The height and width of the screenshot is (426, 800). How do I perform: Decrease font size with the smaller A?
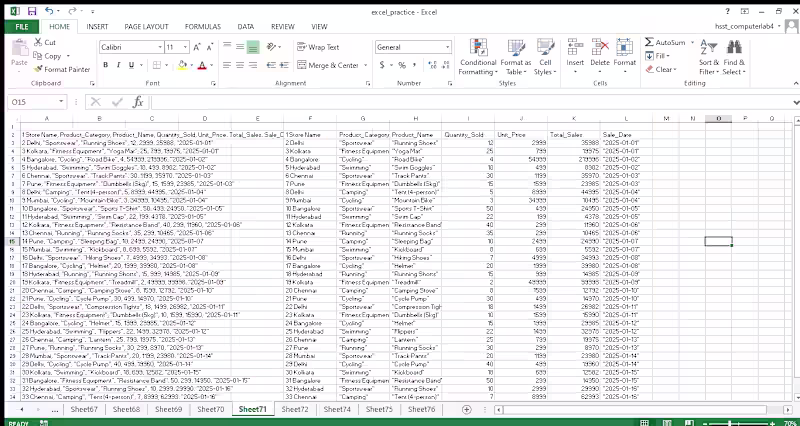coord(209,47)
